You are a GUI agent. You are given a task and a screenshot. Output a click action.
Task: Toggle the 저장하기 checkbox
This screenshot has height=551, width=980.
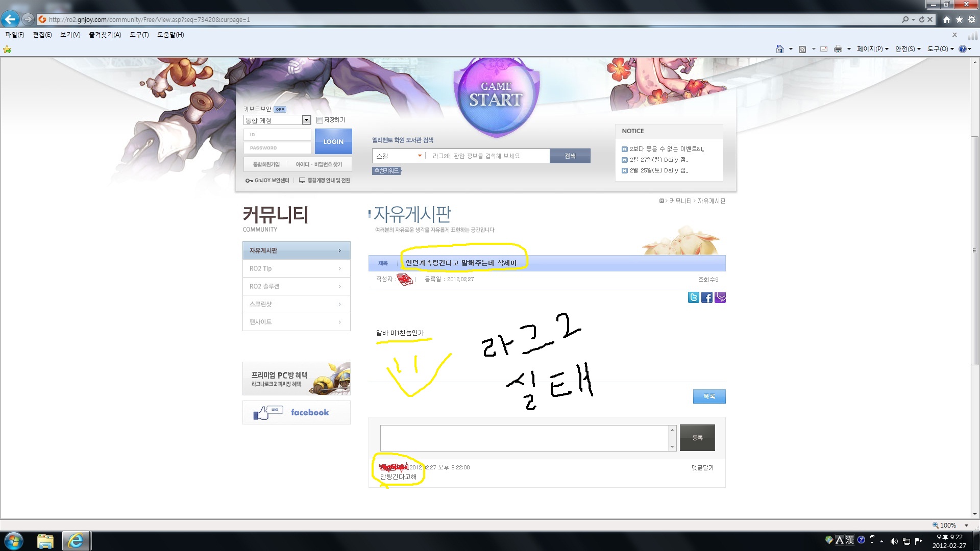(320, 120)
